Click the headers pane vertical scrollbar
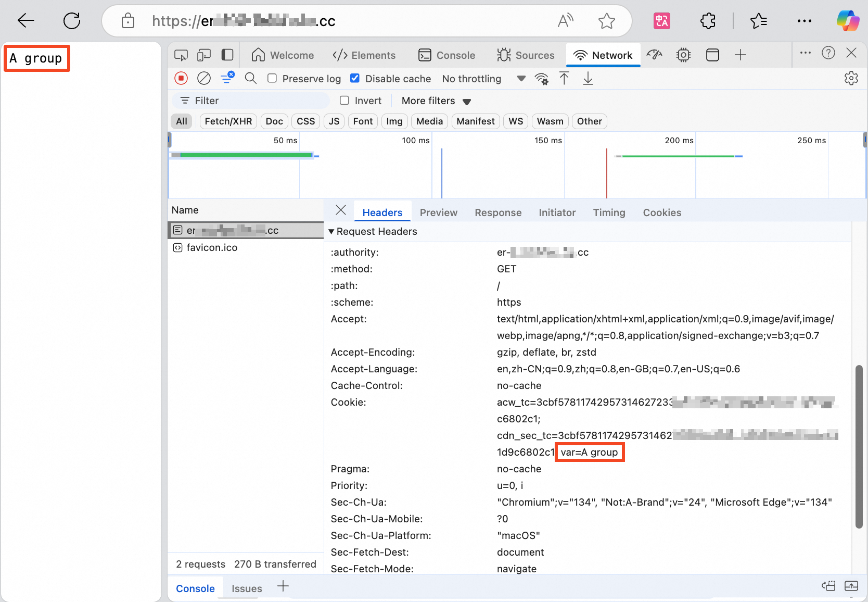 tap(859, 447)
